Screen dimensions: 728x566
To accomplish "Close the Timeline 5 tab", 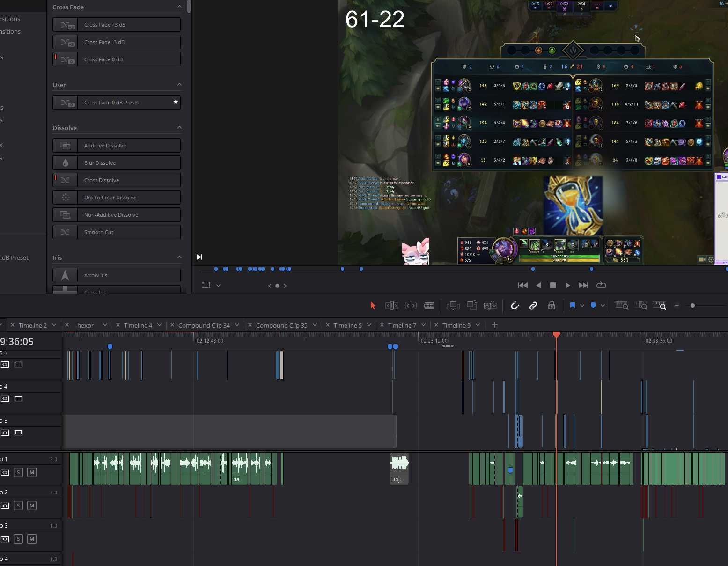I will point(327,325).
